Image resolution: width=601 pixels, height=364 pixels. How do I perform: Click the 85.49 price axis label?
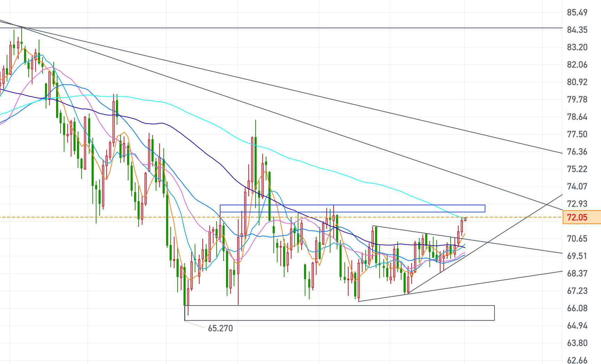tap(577, 13)
